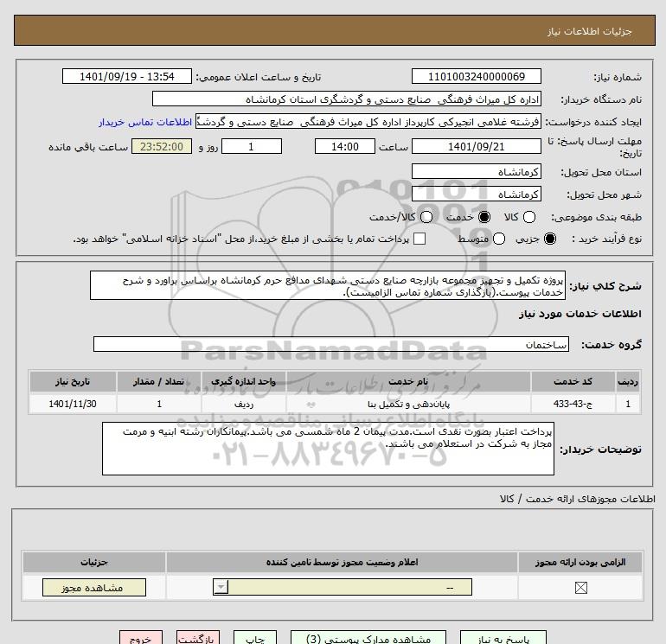Screen dimensions: 666x644
Task: Click the شرح کلی نیاز text area
Action: point(328,286)
